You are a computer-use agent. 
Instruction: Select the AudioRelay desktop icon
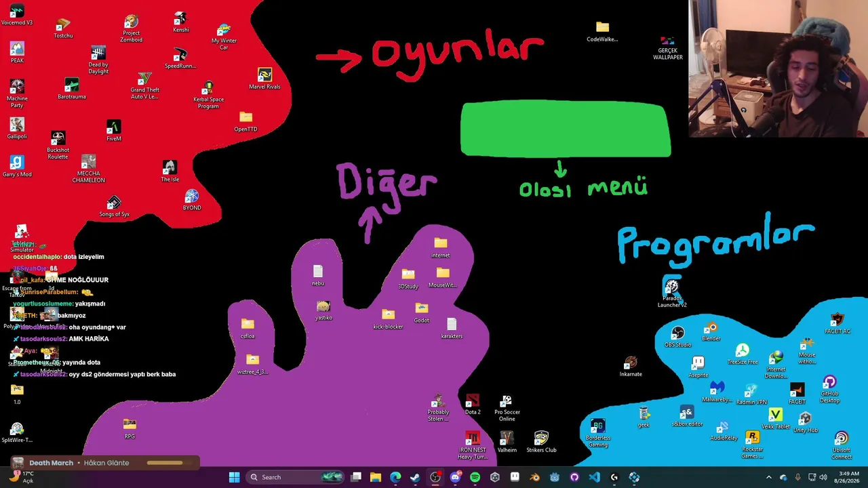pos(724,431)
